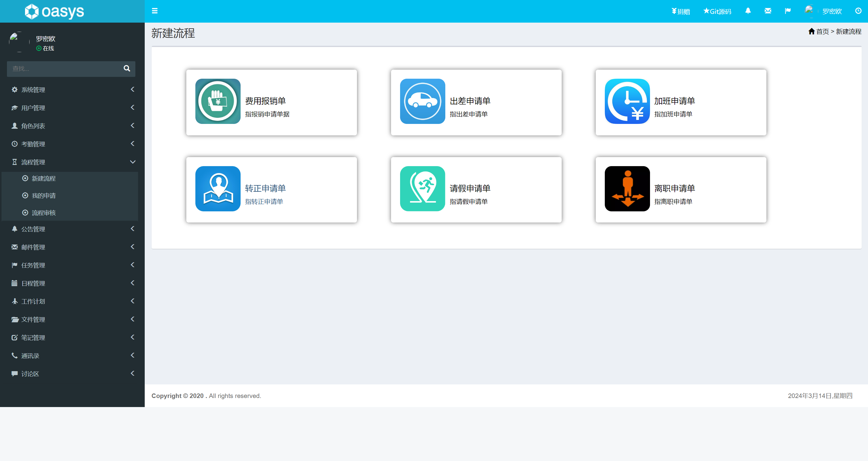Viewport: 868px width, 461px height.
Task: Click the clock icon beside 考勤管理
Action: tap(14, 144)
